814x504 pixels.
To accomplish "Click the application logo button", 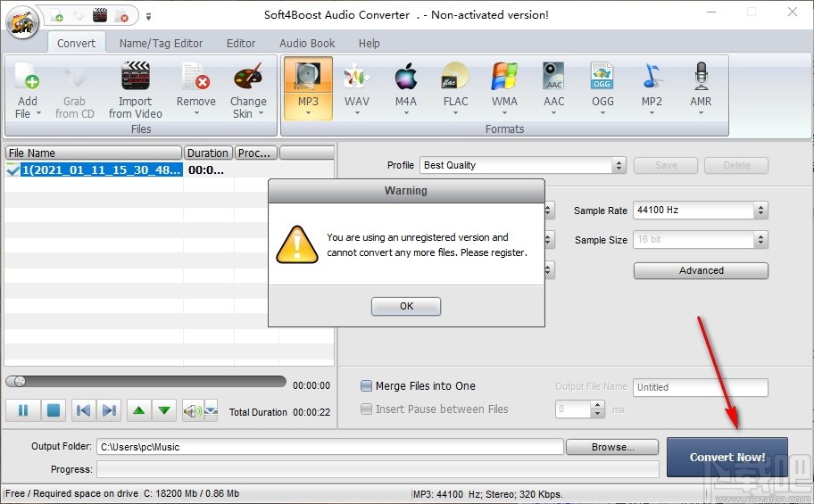I will click(21, 21).
